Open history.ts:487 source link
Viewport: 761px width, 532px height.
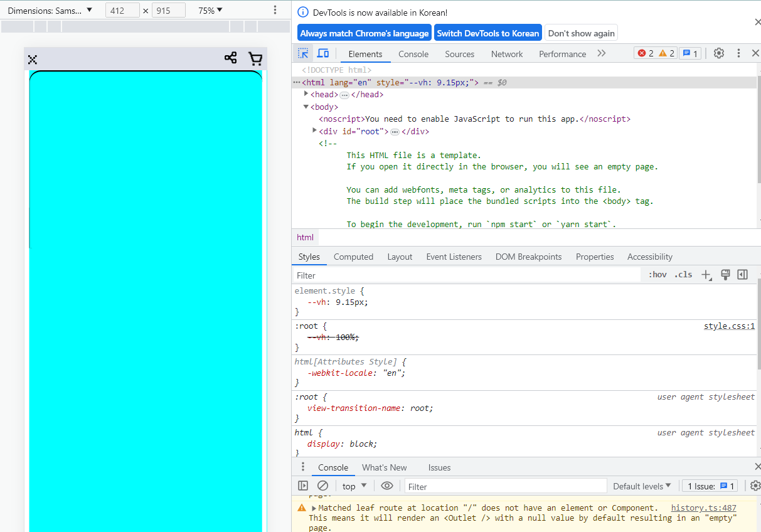703,508
